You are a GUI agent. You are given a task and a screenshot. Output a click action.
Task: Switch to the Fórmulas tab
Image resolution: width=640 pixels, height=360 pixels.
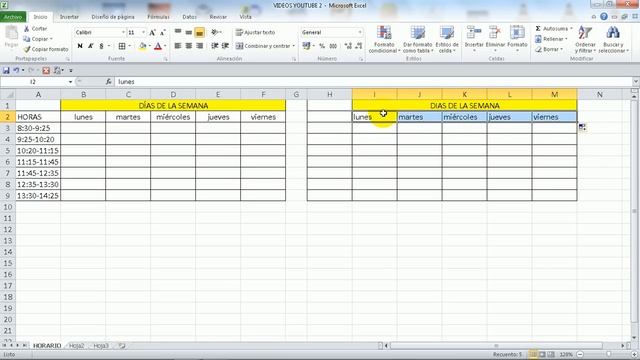tap(158, 17)
